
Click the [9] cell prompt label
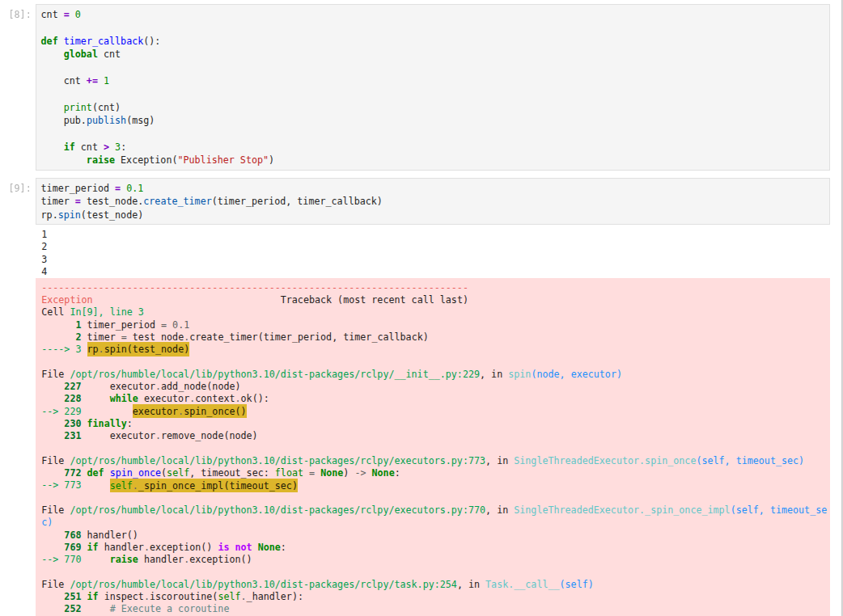coord(19,188)
